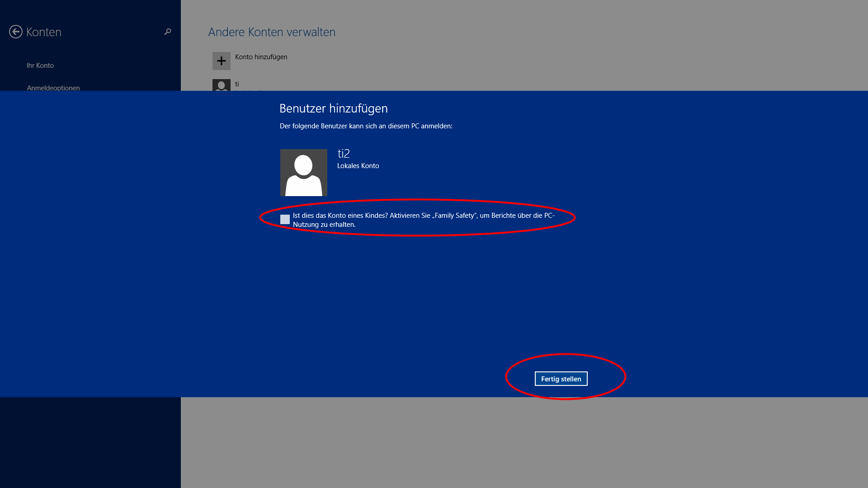Open the Ihr Konto section
This screenshot has height=488, width=868.
pyautogui.click(x=40, y=66)
